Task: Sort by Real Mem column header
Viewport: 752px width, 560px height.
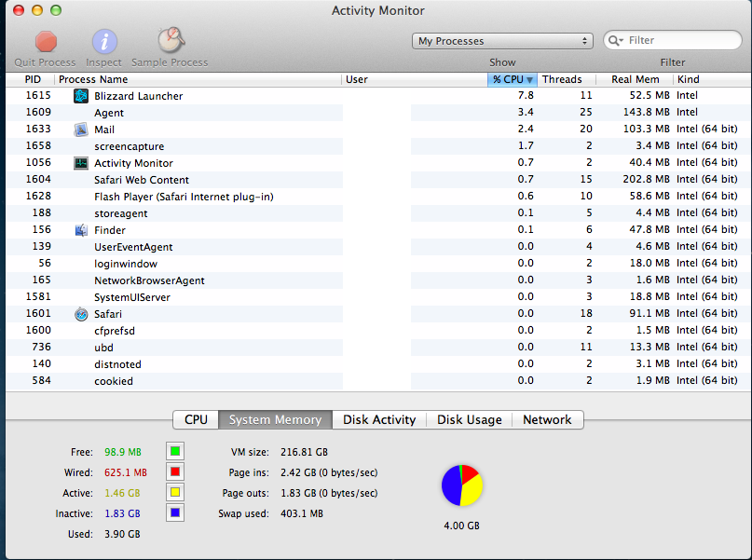Action: click(635, 79)
